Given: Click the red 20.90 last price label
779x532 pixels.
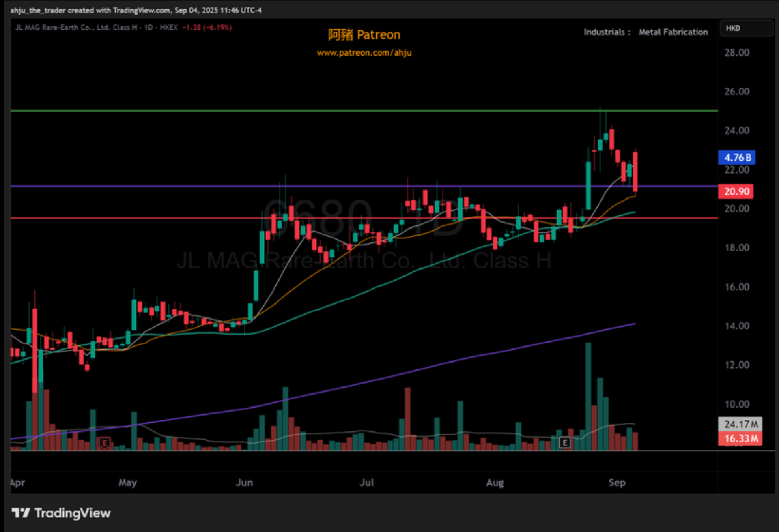Looking at the screenshot, I should (x=735, y=191).
